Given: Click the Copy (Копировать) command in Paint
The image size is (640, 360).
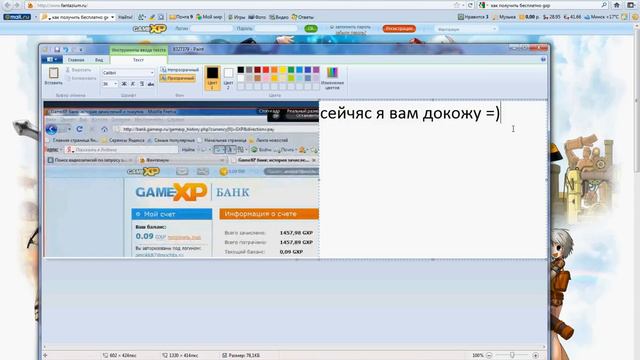Looking at the screenshot, I should pos(81,78).
